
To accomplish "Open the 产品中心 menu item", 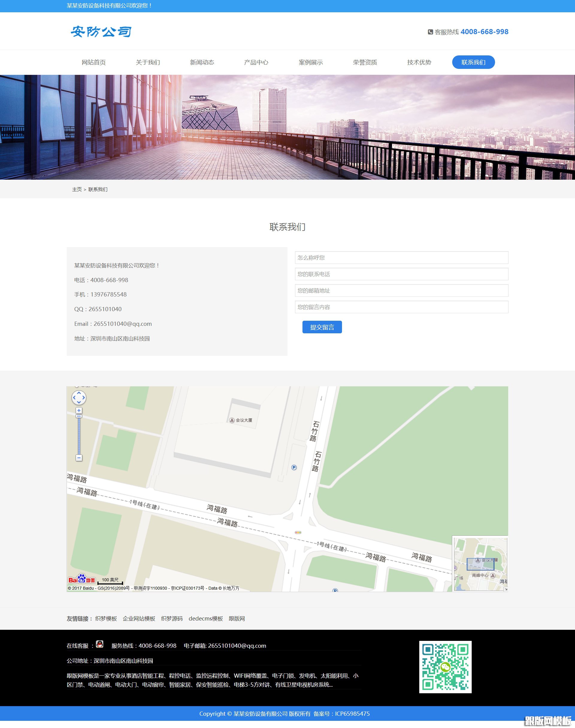I will pos(256,62).
